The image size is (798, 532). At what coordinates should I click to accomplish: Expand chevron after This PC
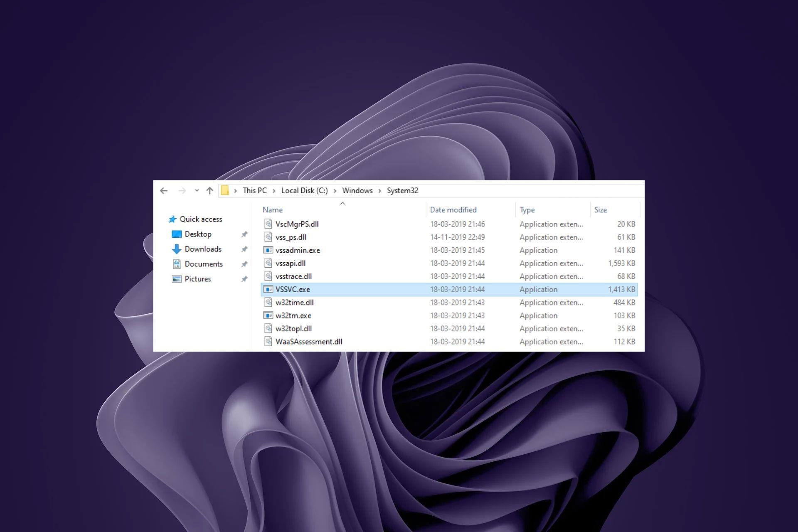274,191
